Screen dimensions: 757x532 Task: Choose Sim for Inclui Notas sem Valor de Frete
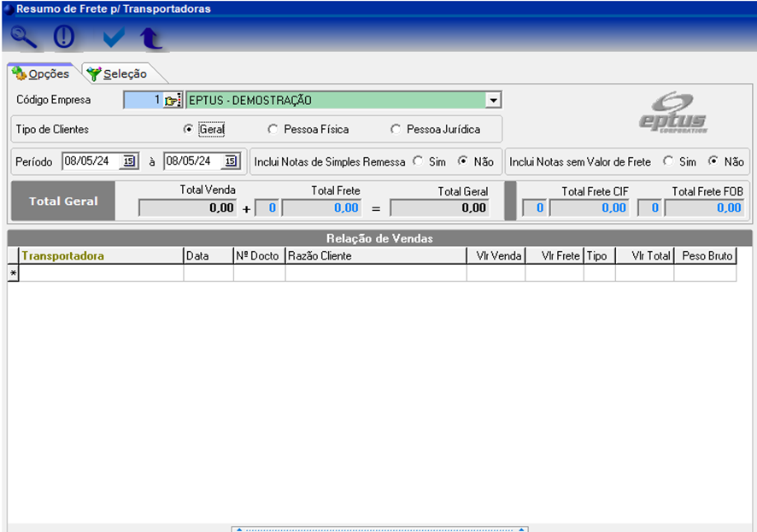click(668, 161)
